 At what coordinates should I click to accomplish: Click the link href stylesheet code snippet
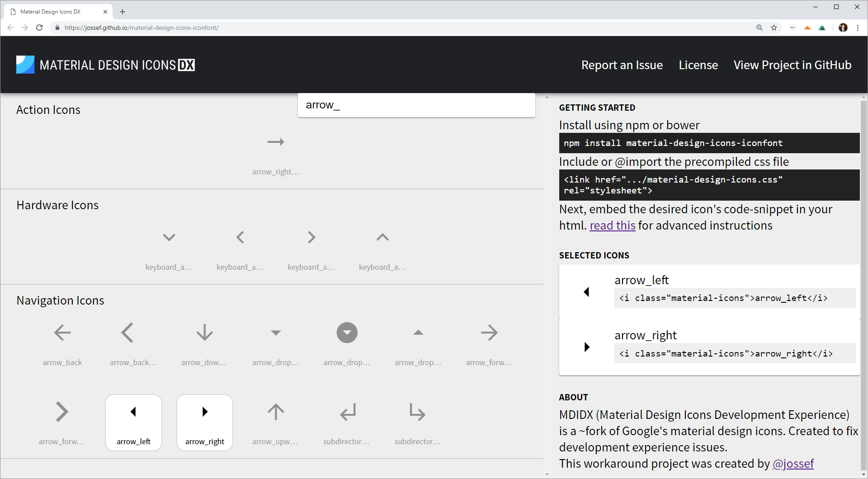(x=709, y=185)
